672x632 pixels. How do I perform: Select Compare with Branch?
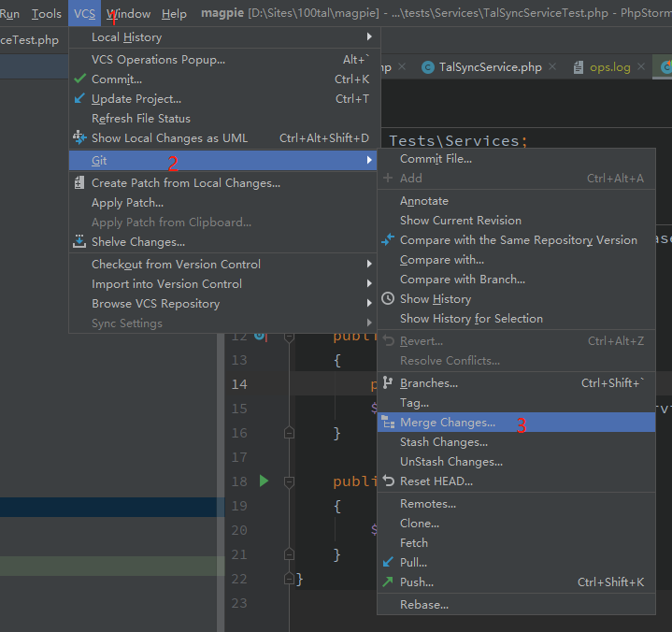point(517,280)
